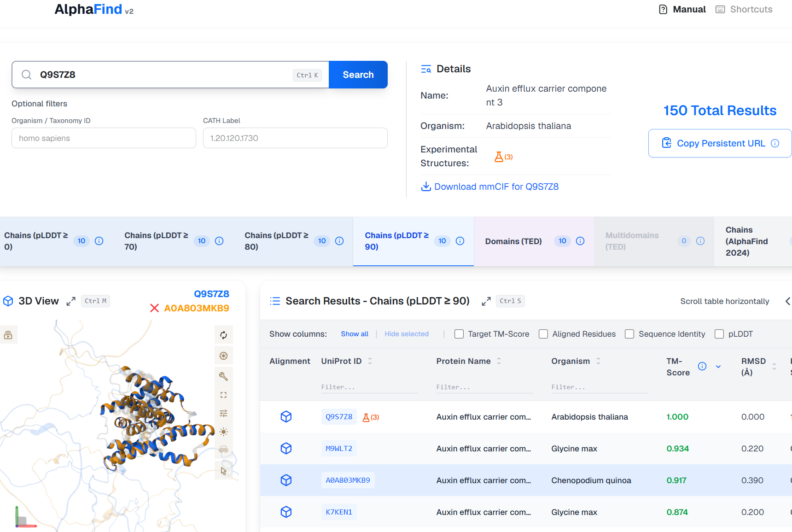Enable the Target TM-Score column checkbox

click(459, 334)
